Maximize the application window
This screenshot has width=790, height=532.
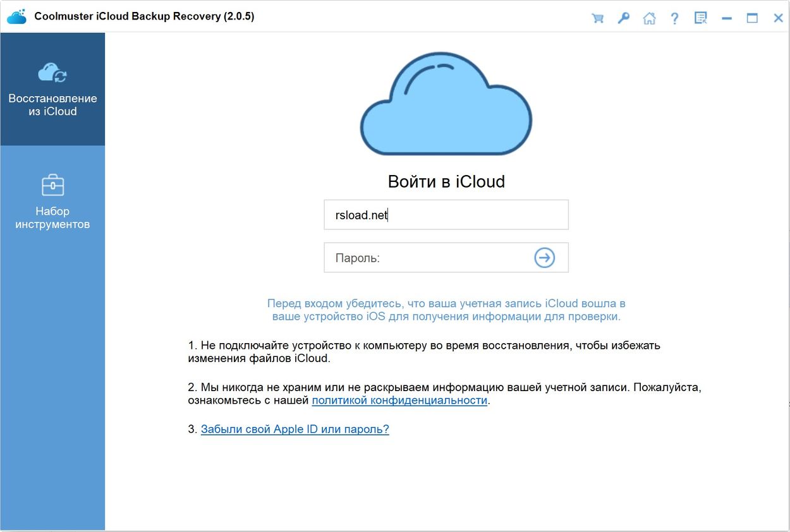tap(752, 18)
